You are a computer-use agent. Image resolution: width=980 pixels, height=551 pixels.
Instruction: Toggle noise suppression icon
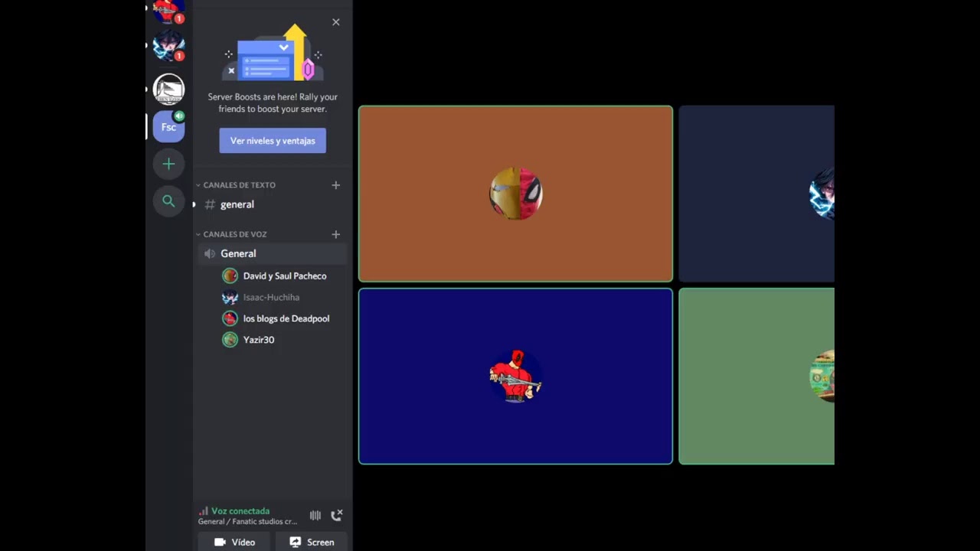click(315, 516)
